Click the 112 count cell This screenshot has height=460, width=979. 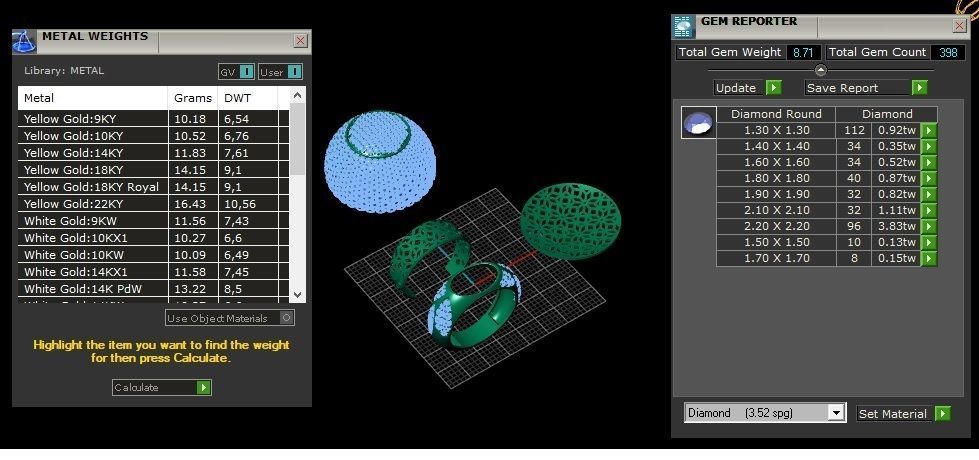coord(854,130)
